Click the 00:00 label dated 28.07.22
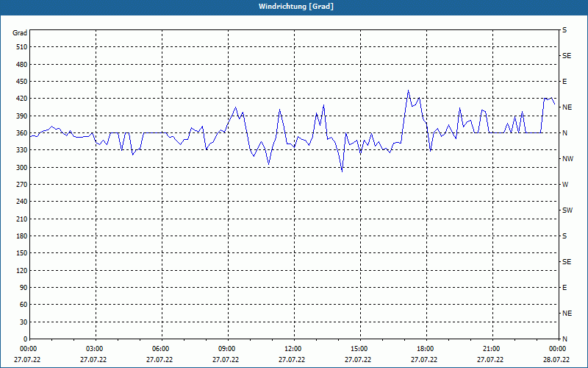Viewport: 588px width, 368px height. [558, 349]
